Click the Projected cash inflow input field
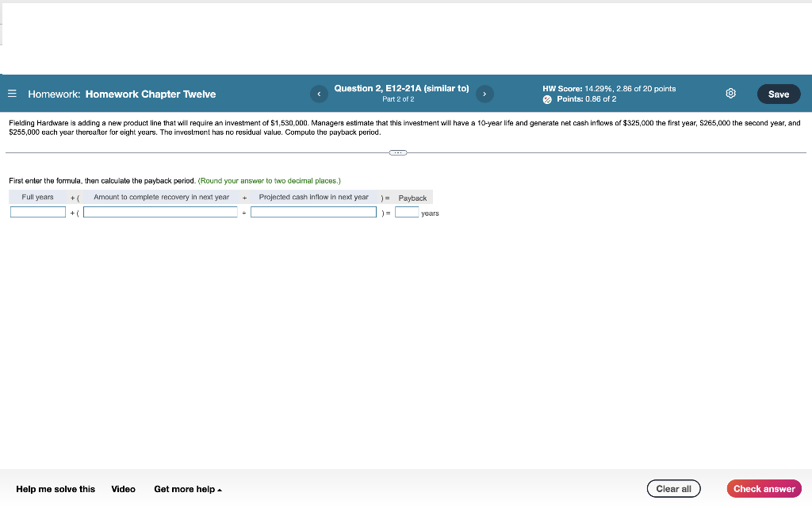This screenshot has height=508, width=812. tap(313, 212)
